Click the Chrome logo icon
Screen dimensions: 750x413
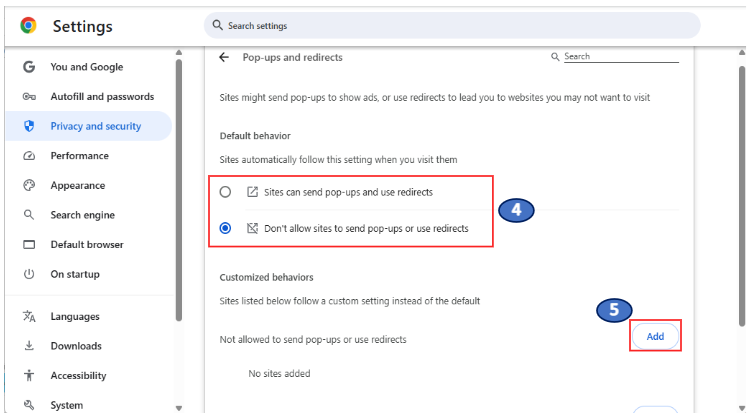(28, 26)
